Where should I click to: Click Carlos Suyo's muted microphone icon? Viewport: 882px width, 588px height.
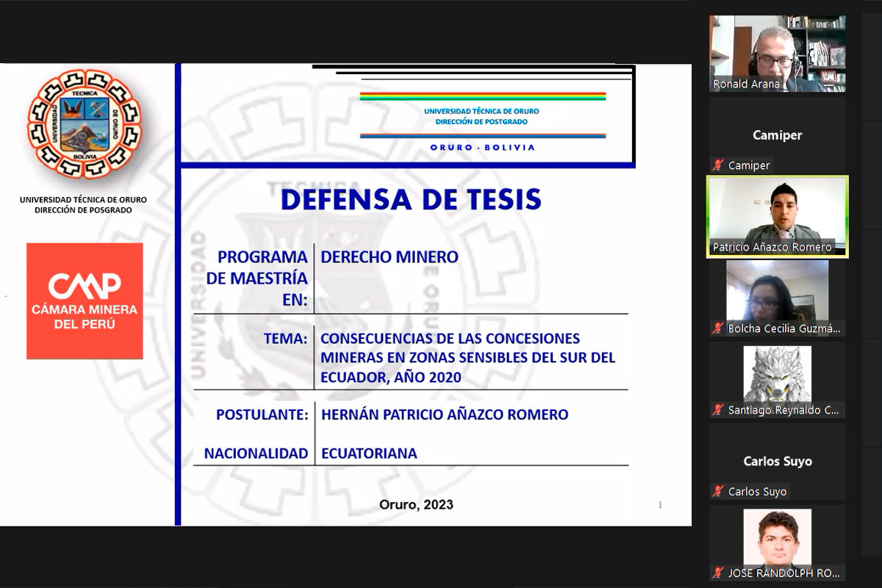click(x=718, y=492)
